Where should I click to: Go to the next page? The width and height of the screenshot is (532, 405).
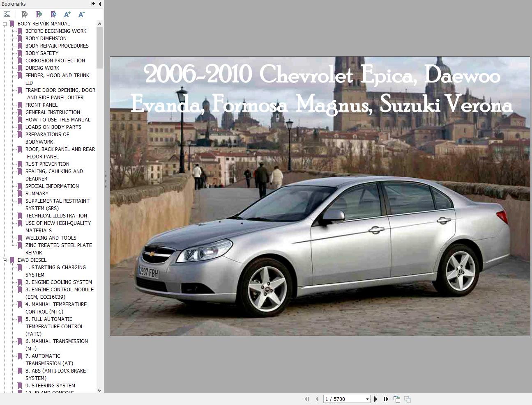tap(375, 399)
